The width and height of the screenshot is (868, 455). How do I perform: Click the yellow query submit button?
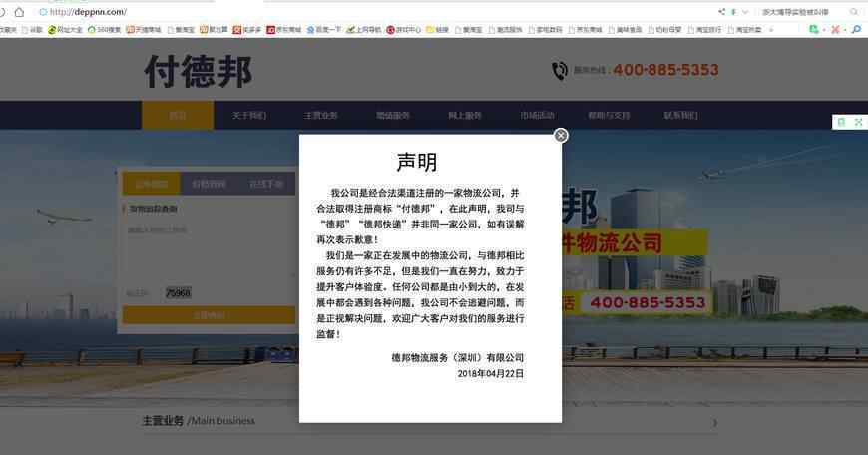[209, 315]
